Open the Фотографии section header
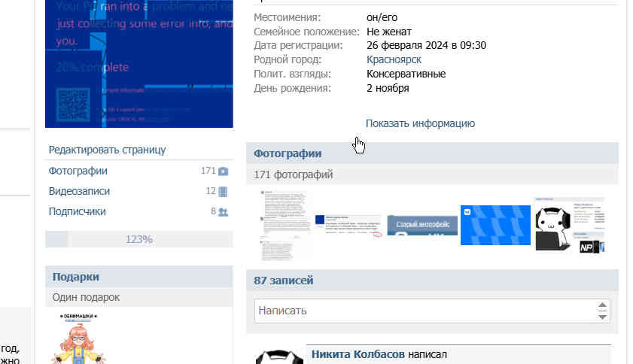This screenshot has width=633, height=364. 288,153
